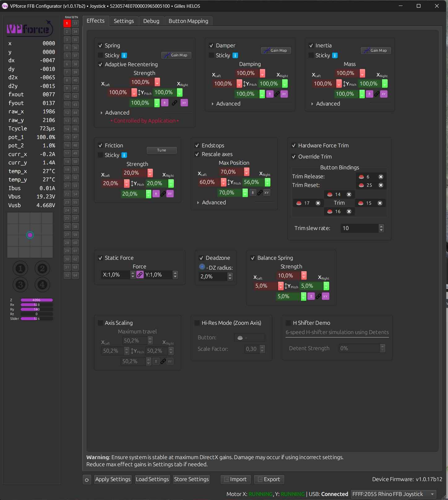Uncheck the Damper checkbox

click(211, 46)
